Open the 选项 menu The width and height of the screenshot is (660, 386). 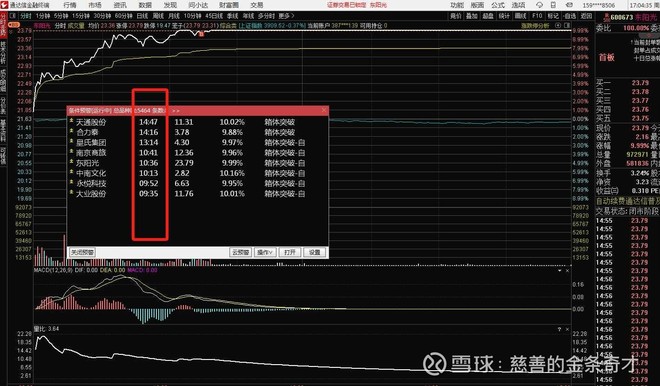(x=518, y=5)
